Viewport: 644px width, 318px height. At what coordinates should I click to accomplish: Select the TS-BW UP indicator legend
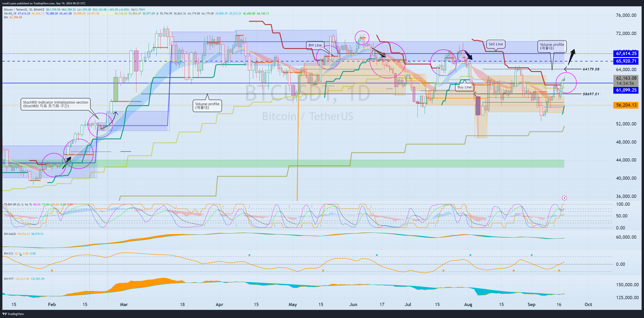[18, 204]
